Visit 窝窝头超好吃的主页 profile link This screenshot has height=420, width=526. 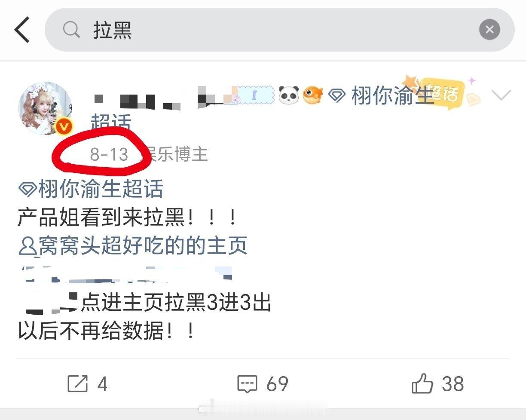[133, 245]
